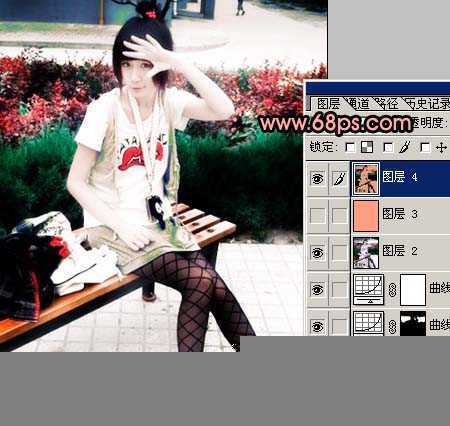Toggle link box next to 图层 2
Viewport: 450px width, 426px height.
(339, 253)
